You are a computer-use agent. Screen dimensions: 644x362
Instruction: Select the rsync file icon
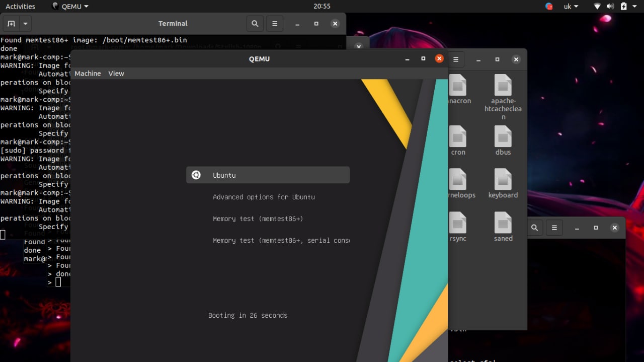click(x=458, y=223)
